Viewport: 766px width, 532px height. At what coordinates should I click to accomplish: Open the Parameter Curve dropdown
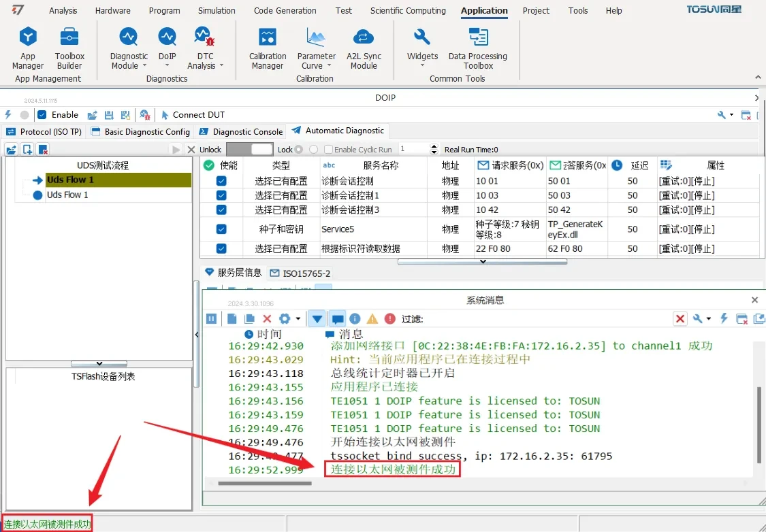[x=317, y=61]
